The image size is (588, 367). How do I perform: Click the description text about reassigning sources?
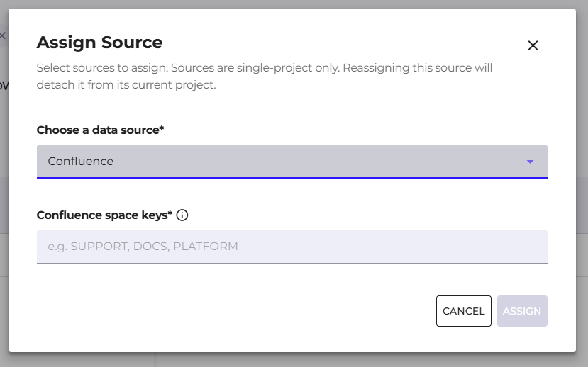[x=265, y=76]
